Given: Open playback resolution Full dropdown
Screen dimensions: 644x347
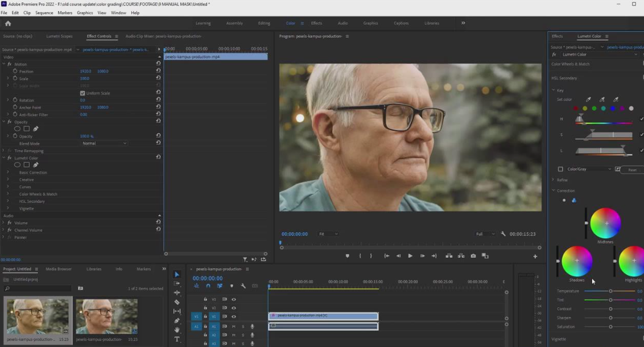Looking at the screenshot, I should pyautogui.click(x=485, y=234).
